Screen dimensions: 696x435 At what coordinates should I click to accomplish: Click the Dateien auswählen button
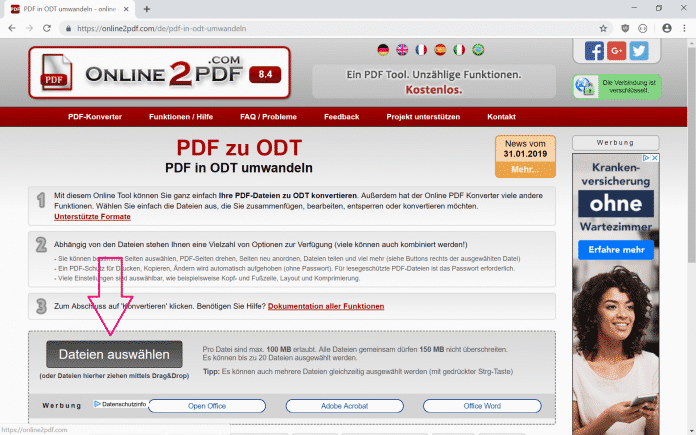[114, 354]
